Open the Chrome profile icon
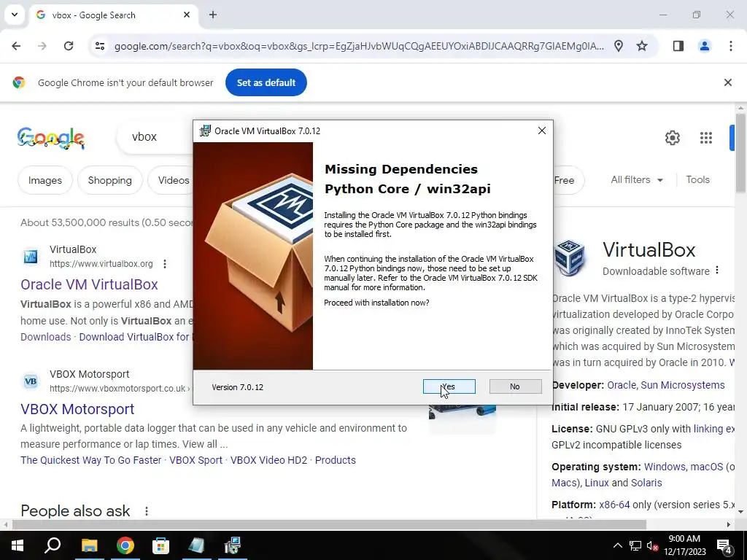The height and width of the screenshot is (560, 747). click(704, 46)
